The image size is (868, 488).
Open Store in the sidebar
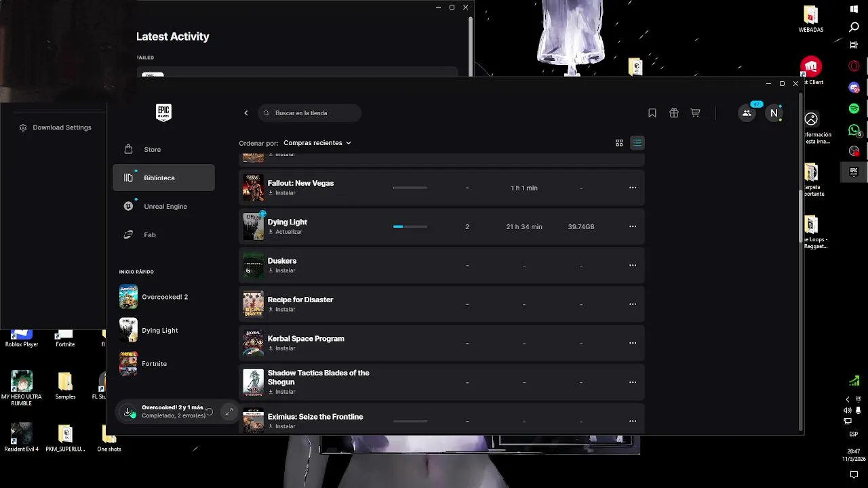[x=163, y=149]
